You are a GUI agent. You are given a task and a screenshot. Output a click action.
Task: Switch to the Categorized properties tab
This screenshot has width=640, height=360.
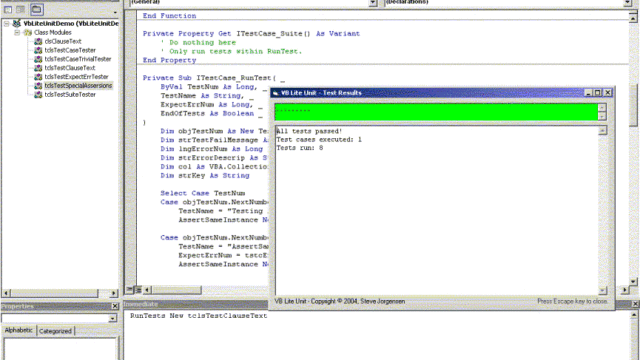(55, 331)
